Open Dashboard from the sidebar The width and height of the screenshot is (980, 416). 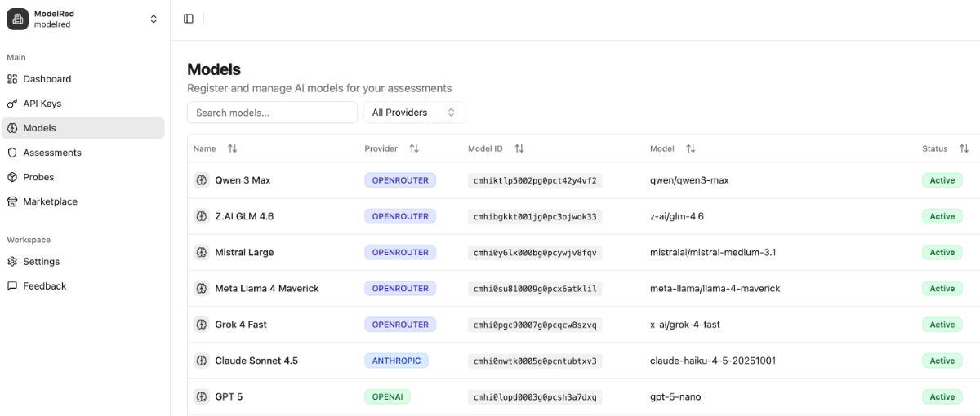point(47,79)
